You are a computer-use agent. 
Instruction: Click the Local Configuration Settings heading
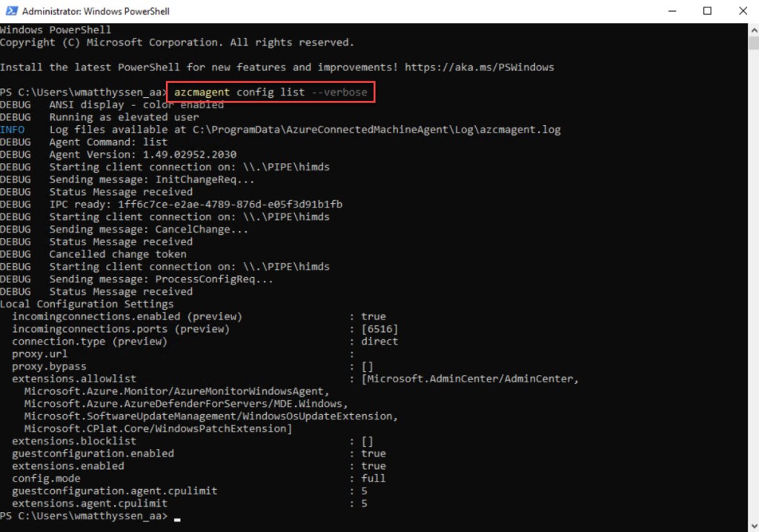(x=87, y=304)
